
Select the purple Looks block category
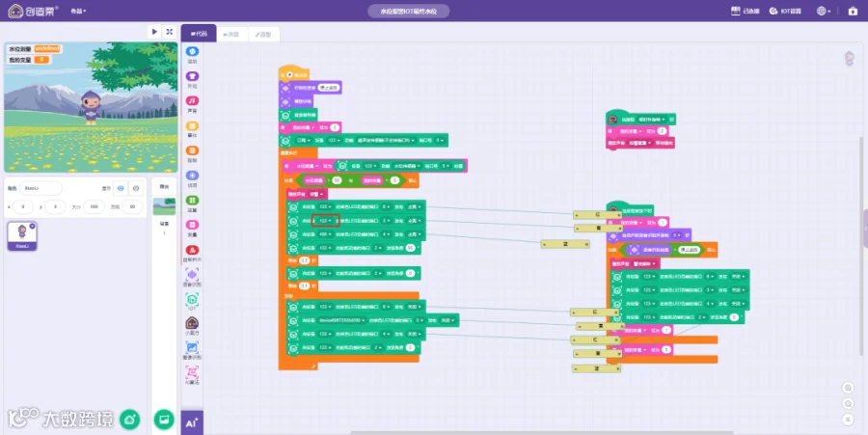192,79
